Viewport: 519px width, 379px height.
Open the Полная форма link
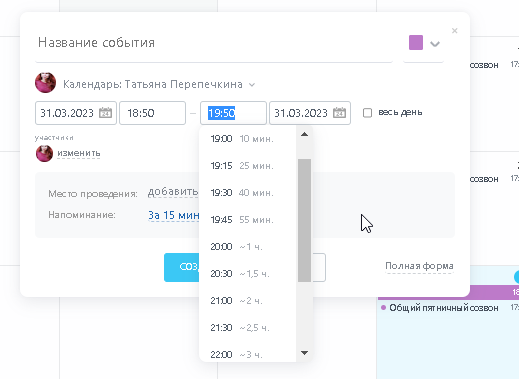(419, 266)
